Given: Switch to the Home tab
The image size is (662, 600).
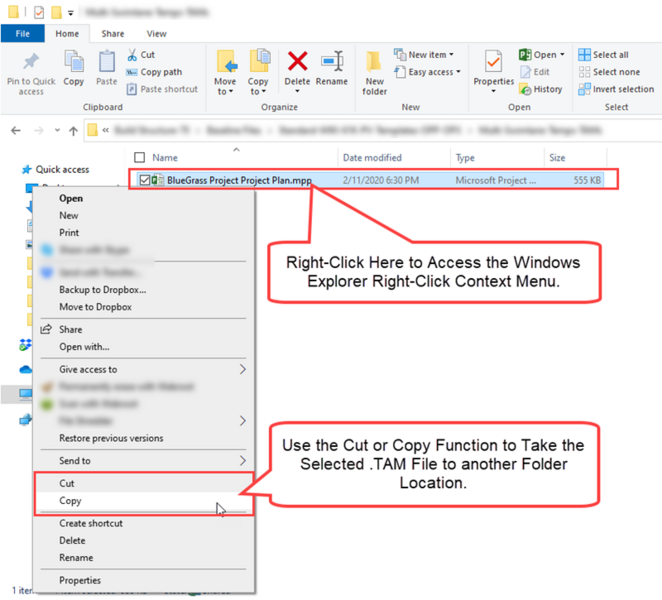Looking at the screenshot, I should pyautogui.click(x=67, y=34).
